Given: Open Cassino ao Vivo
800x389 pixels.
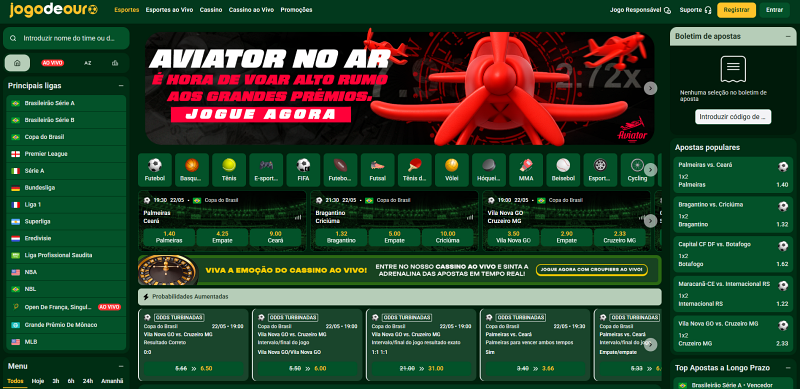Looking at the screenshot, I should tap(251, 10).
